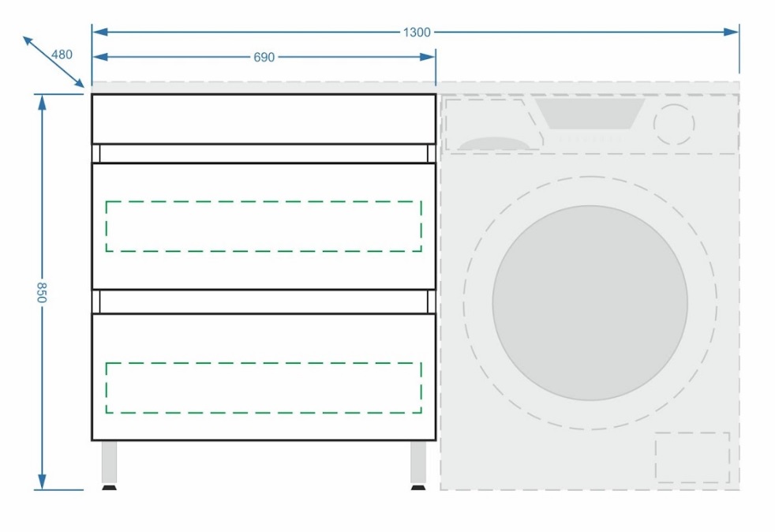The height and width of the screenshot is (532, 775).
Task: Click the right cabinet leg
Action: point(418,465)
